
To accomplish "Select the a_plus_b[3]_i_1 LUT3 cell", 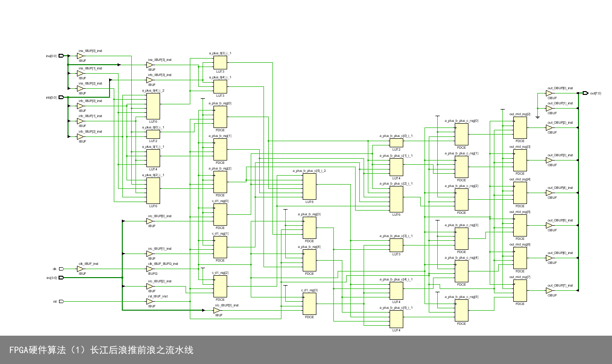I will click(220, 62).
